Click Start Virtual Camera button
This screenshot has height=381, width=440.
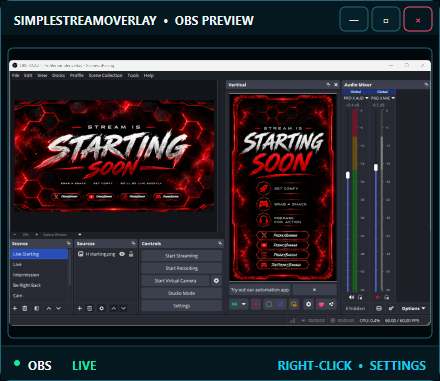click(x=175, y=281)
